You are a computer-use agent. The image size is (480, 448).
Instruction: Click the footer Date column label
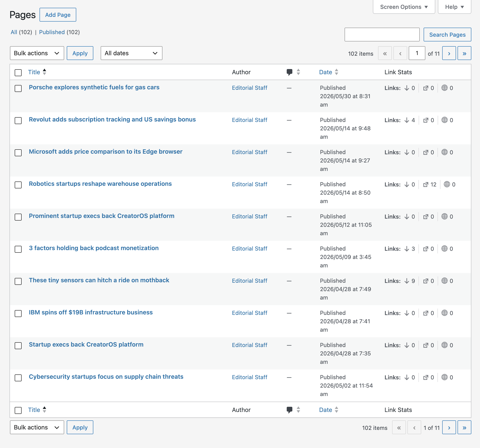[326, 410]
